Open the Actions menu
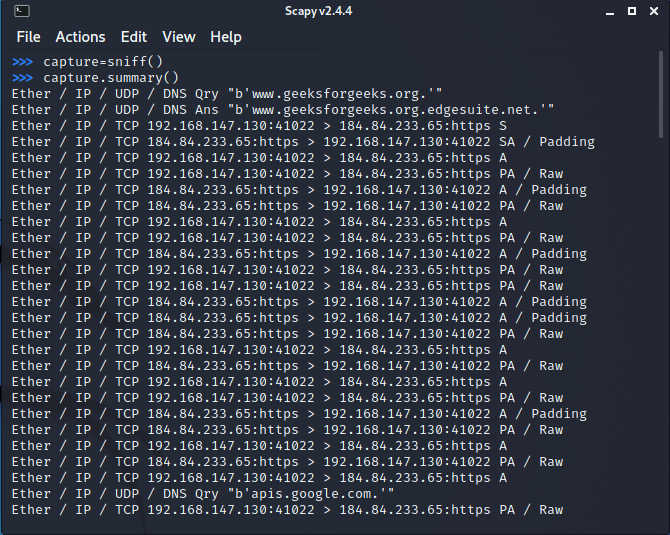670x535 pixels. [x=80, y=37]
